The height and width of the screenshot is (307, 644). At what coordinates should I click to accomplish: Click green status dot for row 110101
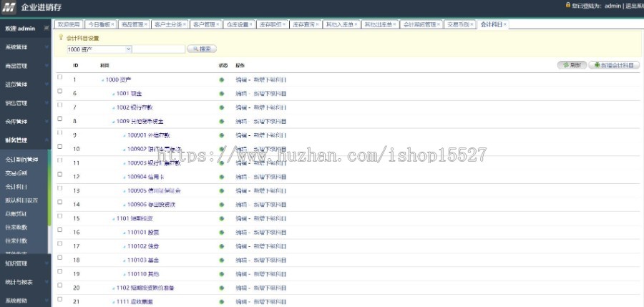coord(222,232)
